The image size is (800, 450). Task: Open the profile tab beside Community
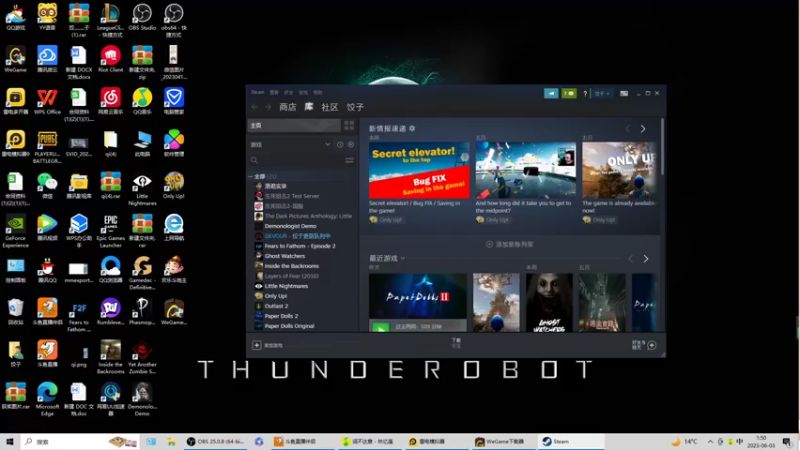(x=355, y=107)
